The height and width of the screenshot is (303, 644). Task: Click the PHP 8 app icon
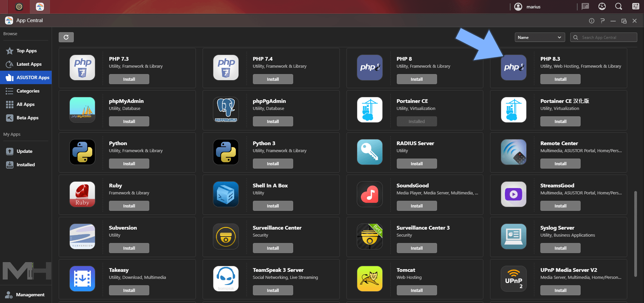[x=370, y=68]
